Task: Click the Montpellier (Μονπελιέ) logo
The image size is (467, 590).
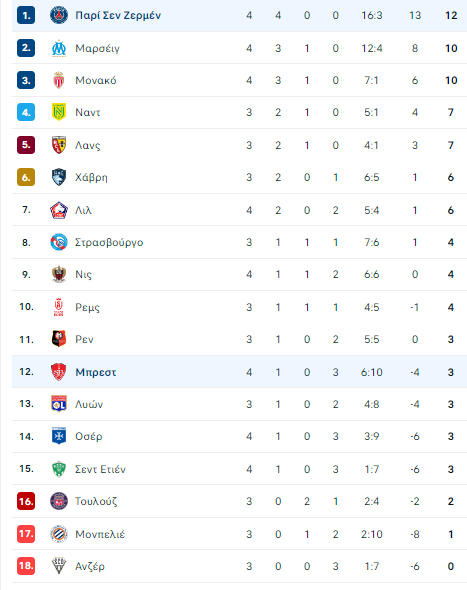Action: [x=59, y=534]
